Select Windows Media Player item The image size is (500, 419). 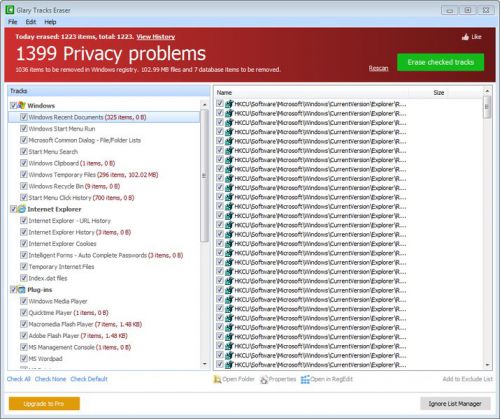point(58,301)
